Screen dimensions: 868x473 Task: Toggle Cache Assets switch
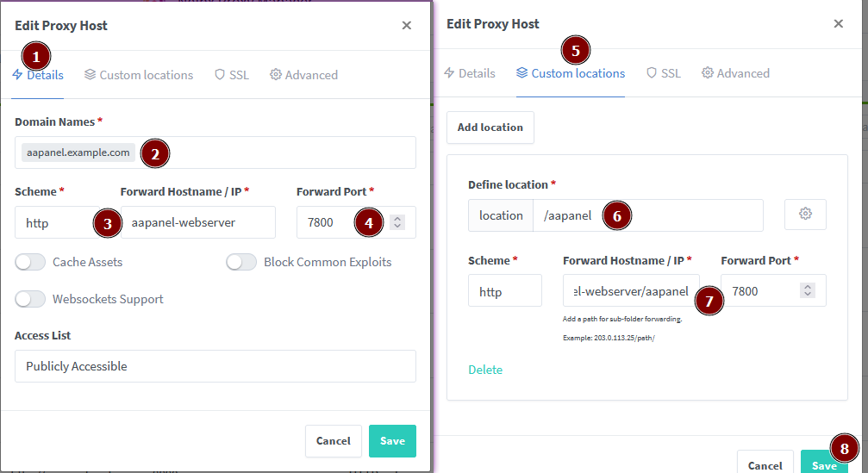(30, 262)
